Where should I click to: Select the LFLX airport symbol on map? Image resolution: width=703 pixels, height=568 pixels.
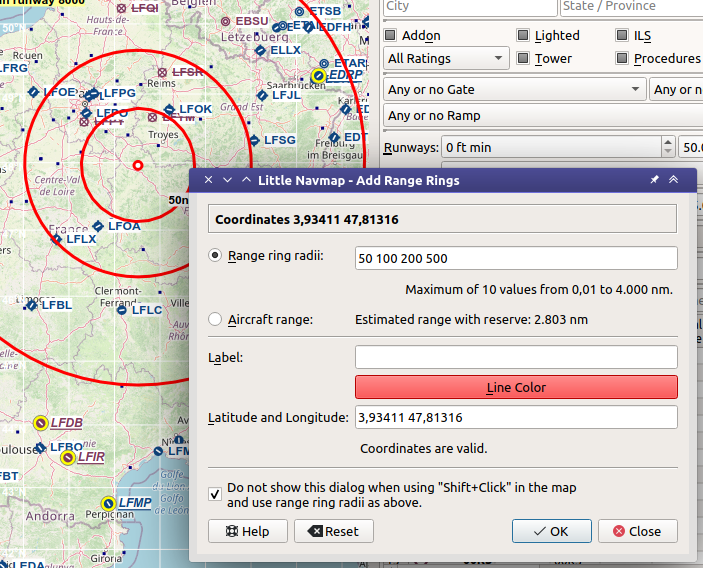coord(56,239)
